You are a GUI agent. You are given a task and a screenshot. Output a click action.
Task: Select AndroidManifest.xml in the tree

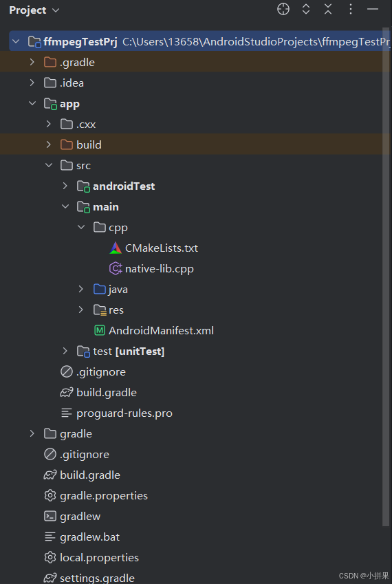pos(161,330)
